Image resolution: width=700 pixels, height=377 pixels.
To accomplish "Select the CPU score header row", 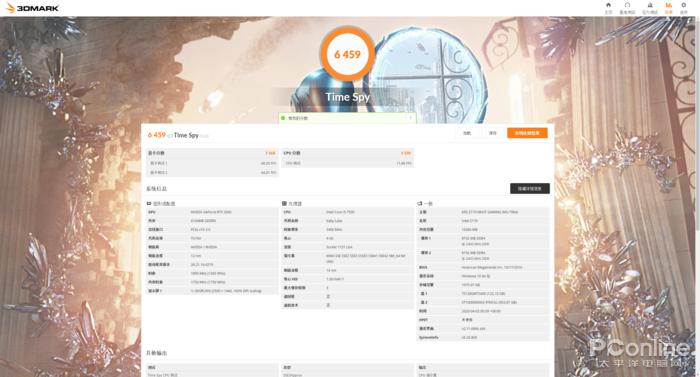I will (347, 153).
